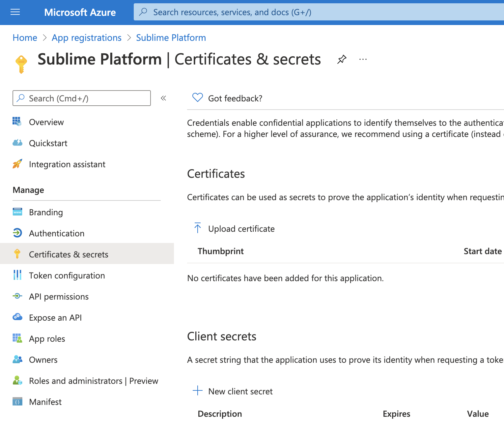
Task: Click the Got feedback heart icon
Action: 198,98
